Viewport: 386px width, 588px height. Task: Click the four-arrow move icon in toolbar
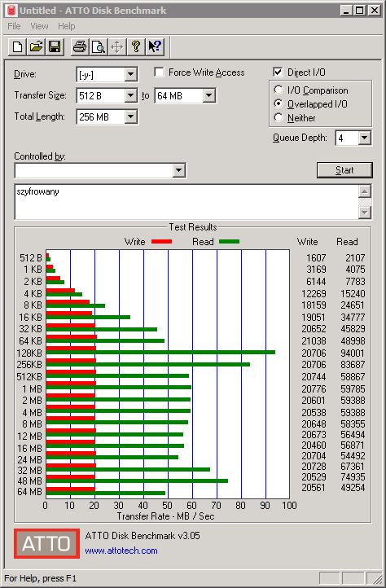(x=117, y=47)
